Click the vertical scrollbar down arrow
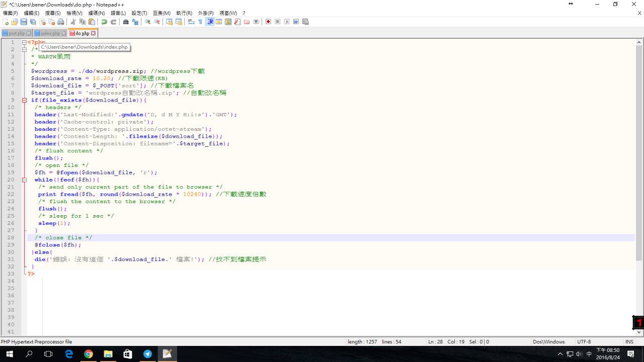 coord(639,332)
